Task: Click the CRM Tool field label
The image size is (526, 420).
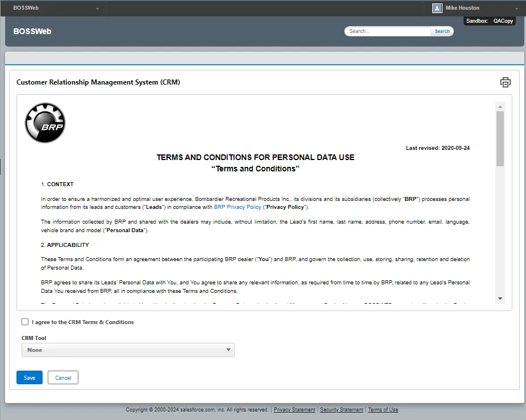Action: (34, 338)
